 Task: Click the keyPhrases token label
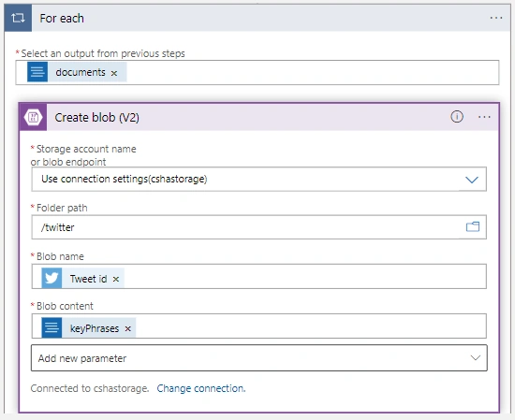click(95, 328)
